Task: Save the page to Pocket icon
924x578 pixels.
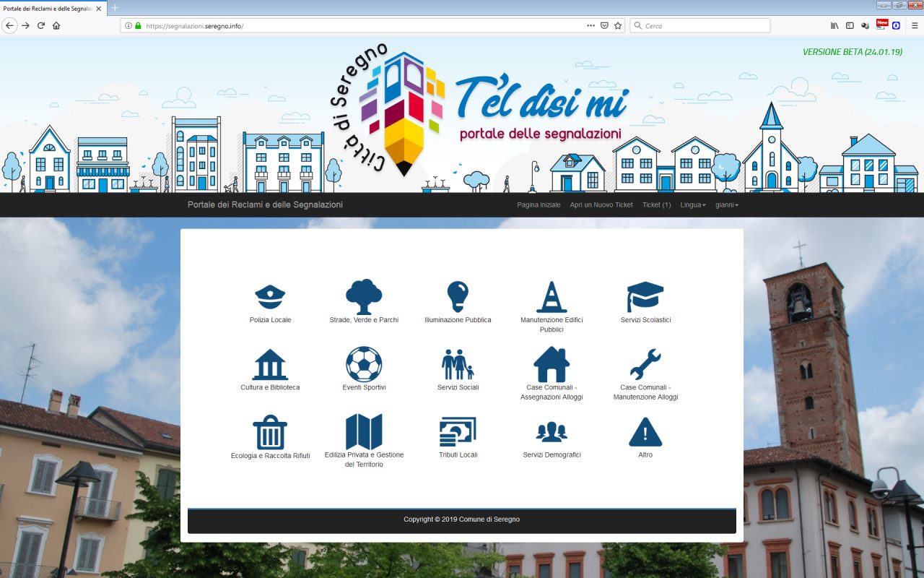Action: 604,25
